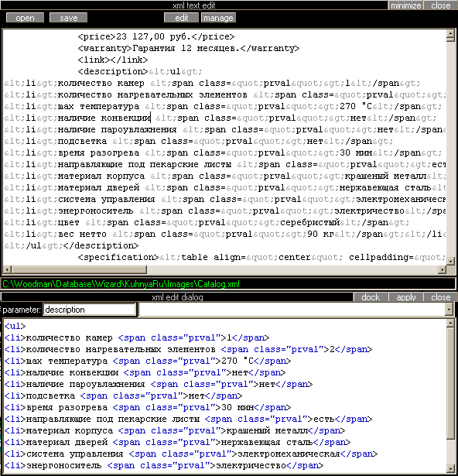The height and width of the screenshot is (476, 458).
Task: Click 'система управления' line in lower editor
Action: (191, 454)
